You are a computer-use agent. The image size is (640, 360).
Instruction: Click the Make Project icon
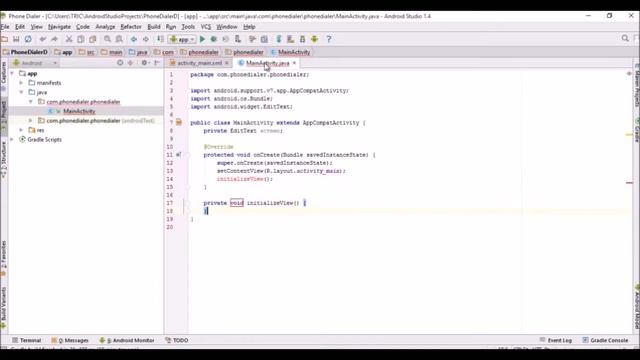point(160,39)
